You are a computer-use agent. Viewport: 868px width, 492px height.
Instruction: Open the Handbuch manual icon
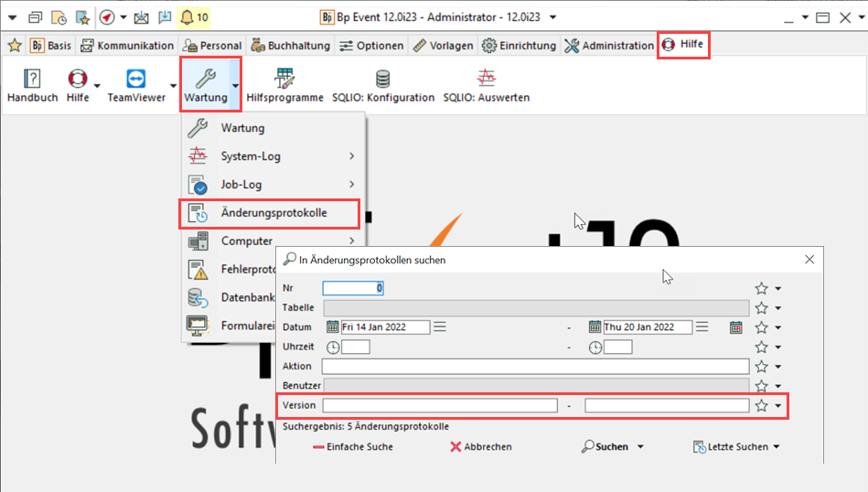click(32, 85)
